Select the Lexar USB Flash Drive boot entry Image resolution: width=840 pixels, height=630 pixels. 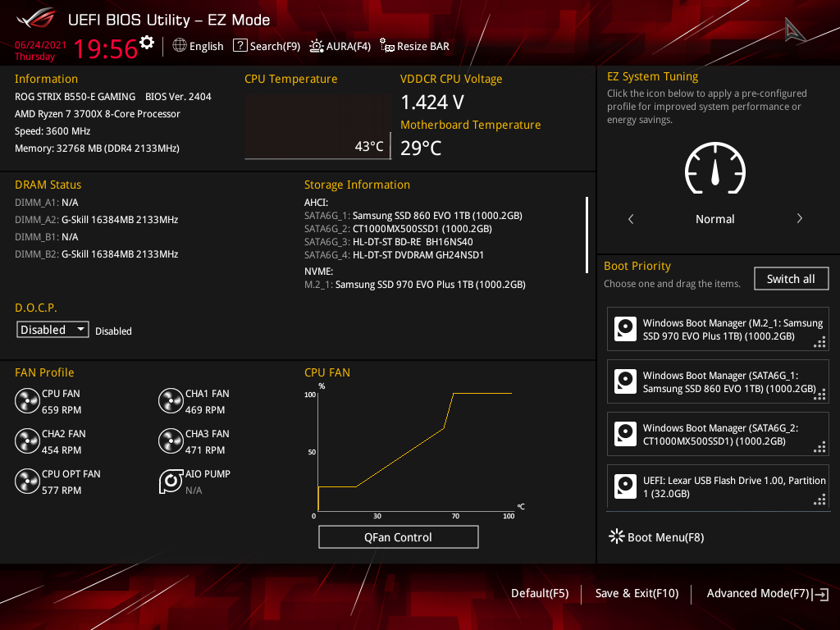click(718, 486)
